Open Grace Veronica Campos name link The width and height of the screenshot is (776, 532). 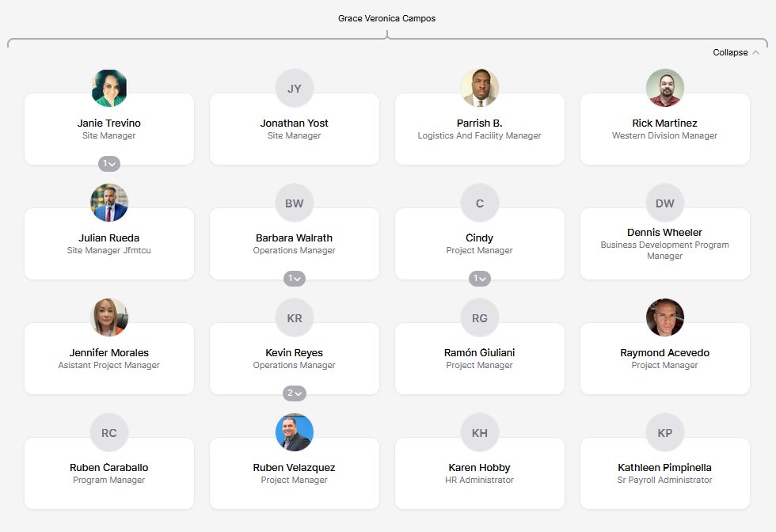point(386,18)
